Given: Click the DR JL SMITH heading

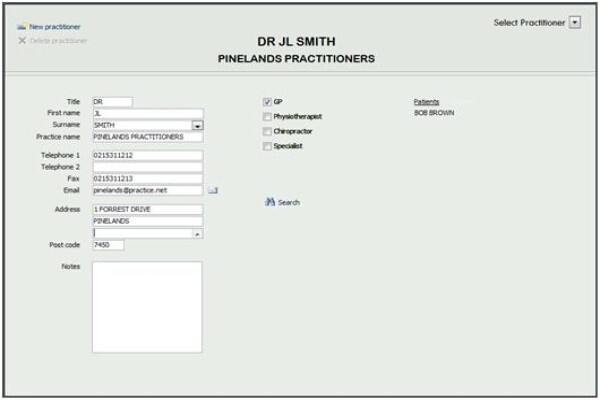Looking at the screenshot, I should 296,41.
